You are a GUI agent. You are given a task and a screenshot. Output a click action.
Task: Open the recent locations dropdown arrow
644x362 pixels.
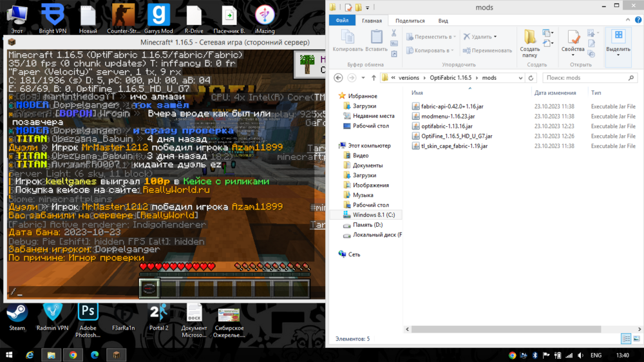363,78
